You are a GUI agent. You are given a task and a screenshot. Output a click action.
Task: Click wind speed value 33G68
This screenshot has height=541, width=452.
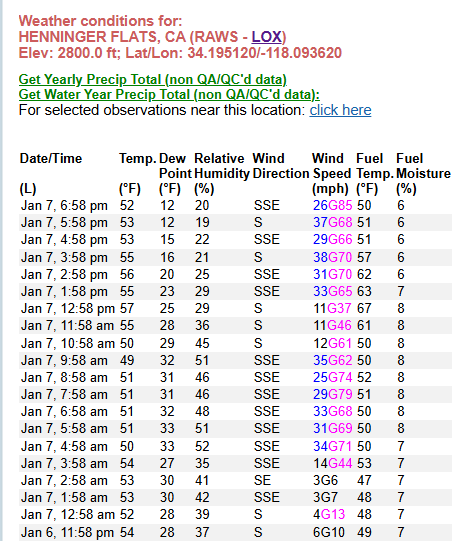coord(333,412)
